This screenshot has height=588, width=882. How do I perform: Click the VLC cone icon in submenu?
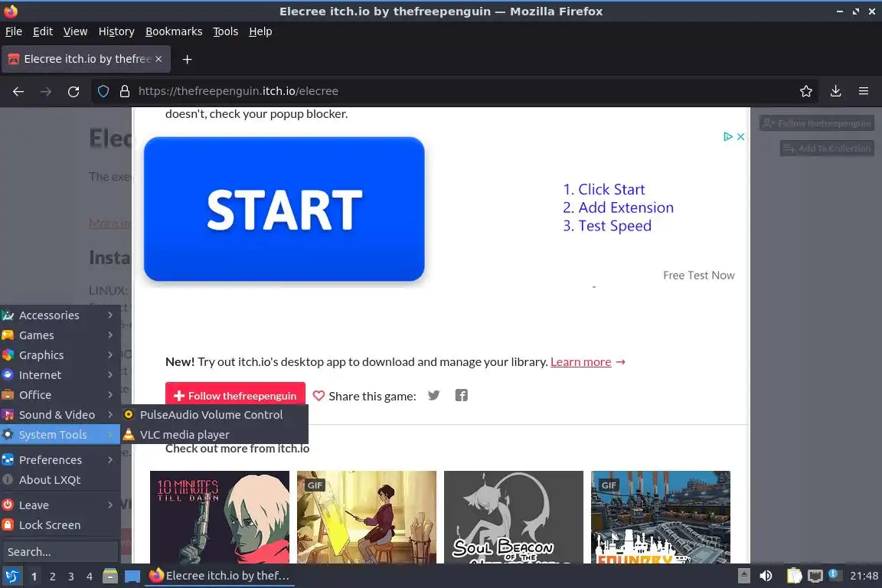pyautogui.click(x=129, y=434)
